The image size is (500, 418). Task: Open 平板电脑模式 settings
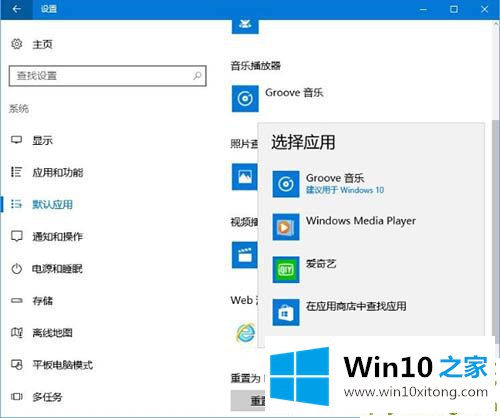click(62, 365)
